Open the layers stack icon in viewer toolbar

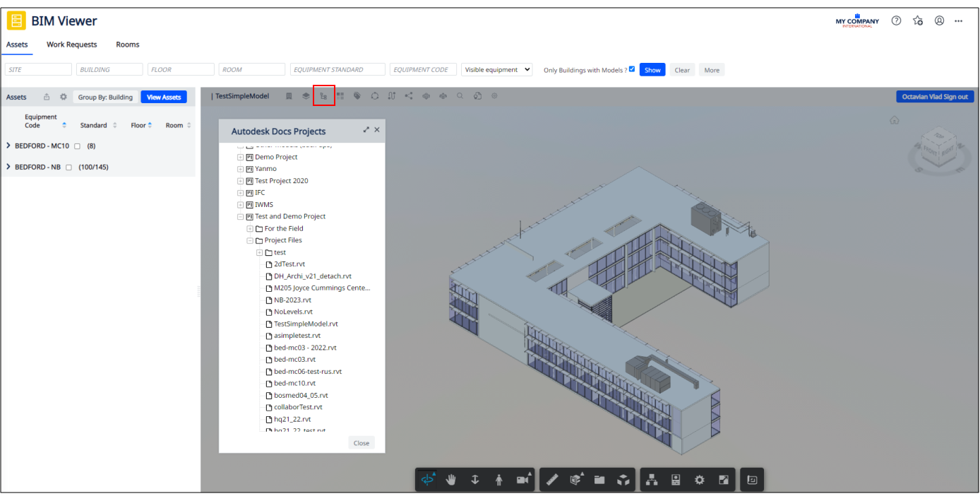point(306,96)
